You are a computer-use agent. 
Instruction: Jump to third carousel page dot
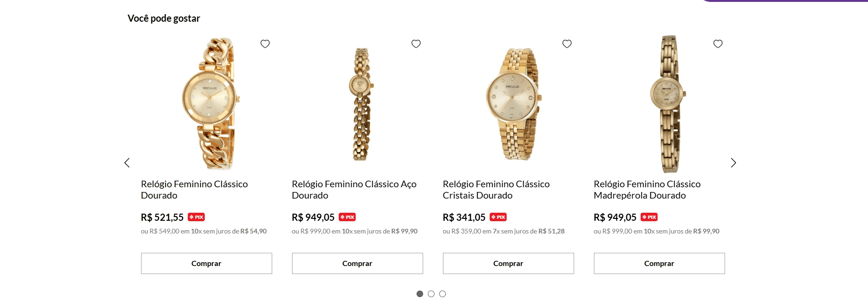(442, 294)
